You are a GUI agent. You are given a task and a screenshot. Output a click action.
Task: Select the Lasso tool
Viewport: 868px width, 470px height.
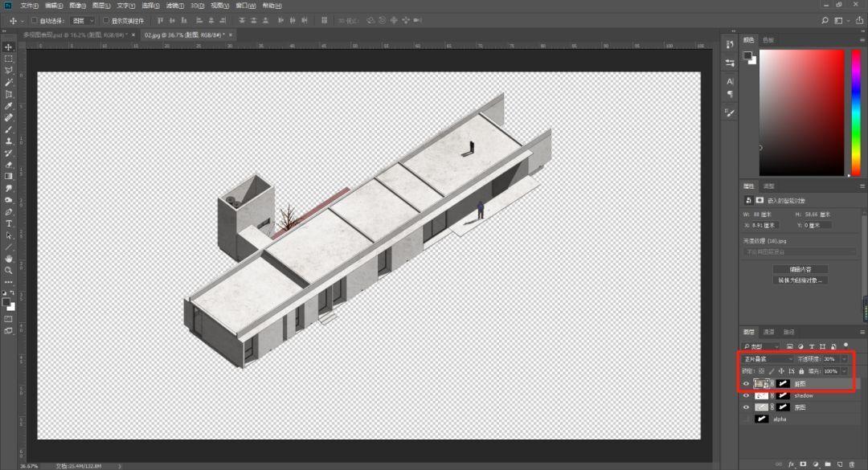8,71
